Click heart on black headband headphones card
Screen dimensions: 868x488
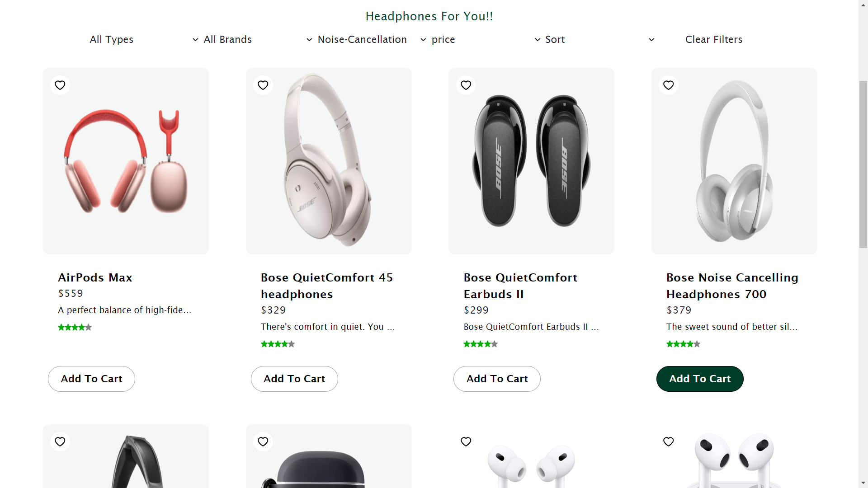(x=60, y=441)
